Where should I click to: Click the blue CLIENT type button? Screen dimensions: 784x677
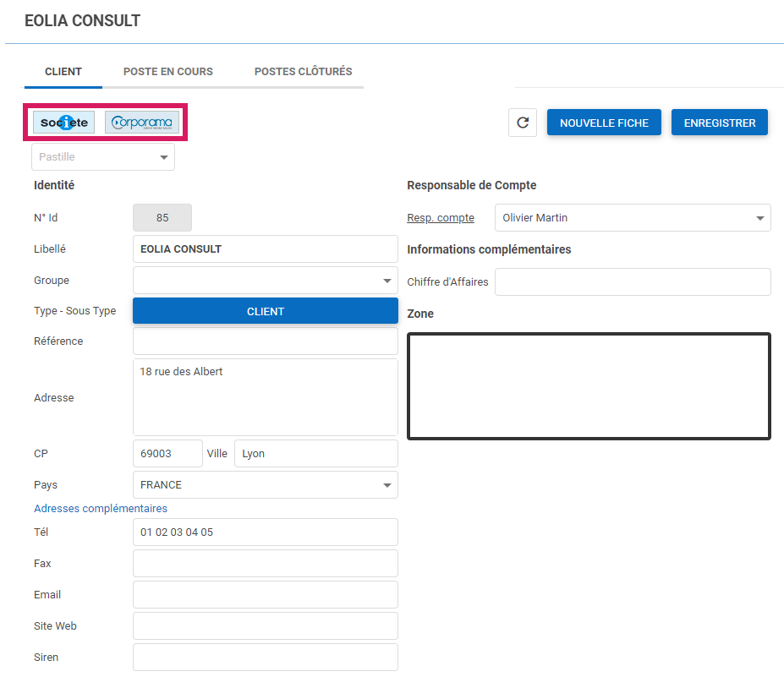point(265,311)
